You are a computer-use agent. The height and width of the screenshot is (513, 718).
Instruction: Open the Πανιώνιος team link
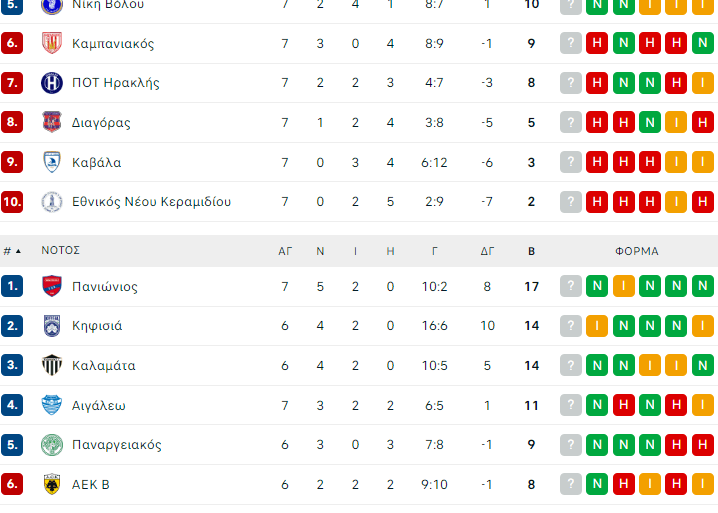pos(105,287)
